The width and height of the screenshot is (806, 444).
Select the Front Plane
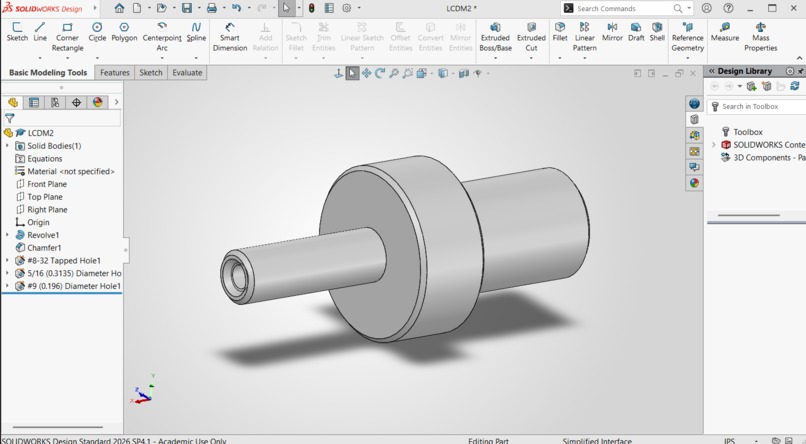click(41, 184)
